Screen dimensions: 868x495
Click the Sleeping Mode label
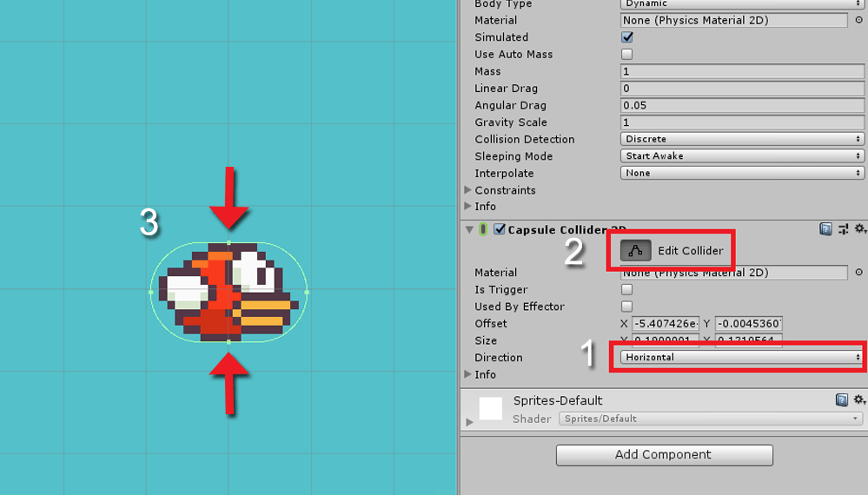tap(514, 156)
